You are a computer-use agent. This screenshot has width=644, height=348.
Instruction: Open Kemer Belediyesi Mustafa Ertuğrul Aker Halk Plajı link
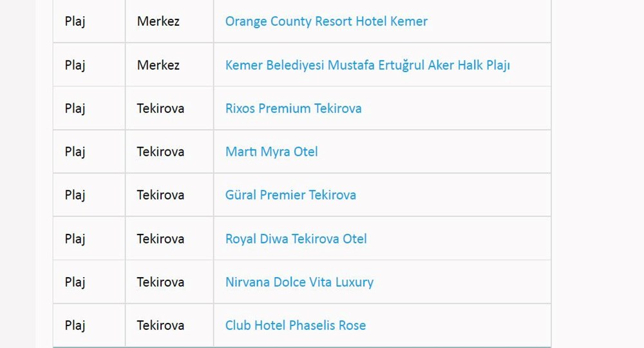[367, 65]
